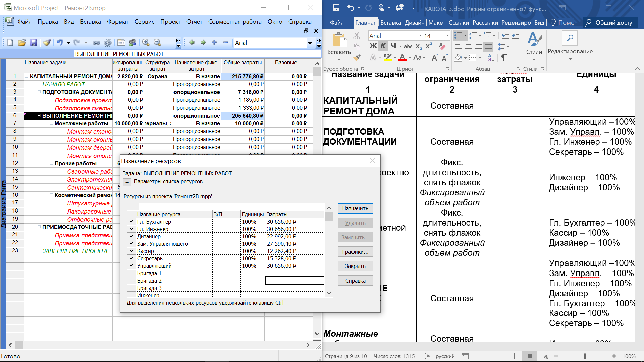Click the Назначить button

tap(355, 208)
